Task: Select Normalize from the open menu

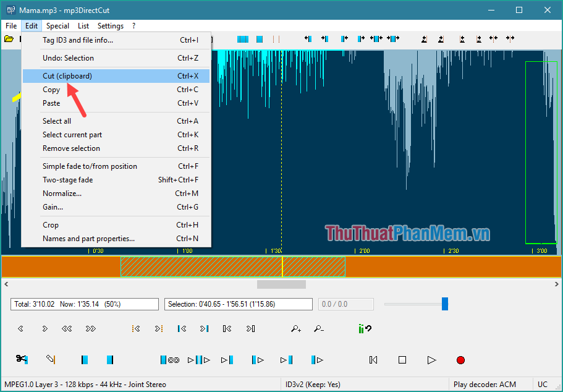Action: click(62, 193)
